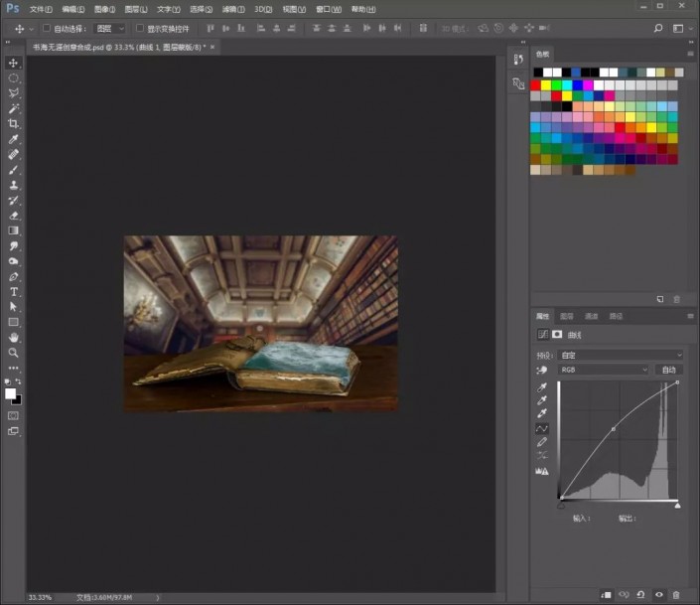Click the curves pencil draw icon

541,442
